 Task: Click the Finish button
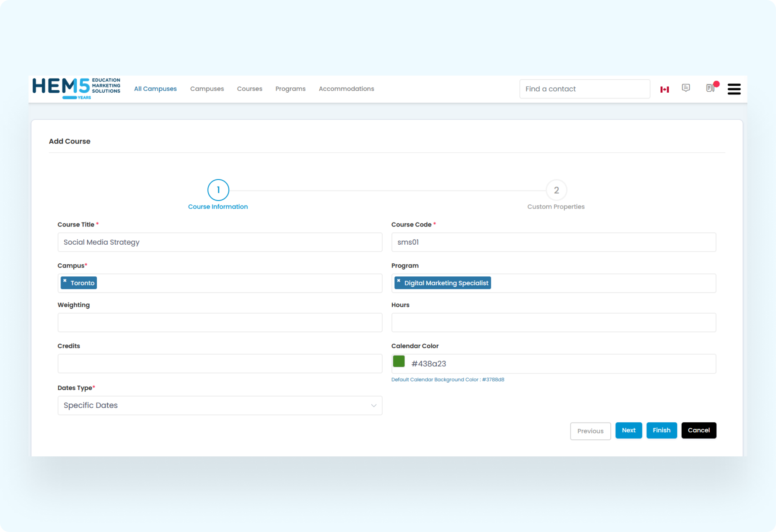(x=661, y=430)
